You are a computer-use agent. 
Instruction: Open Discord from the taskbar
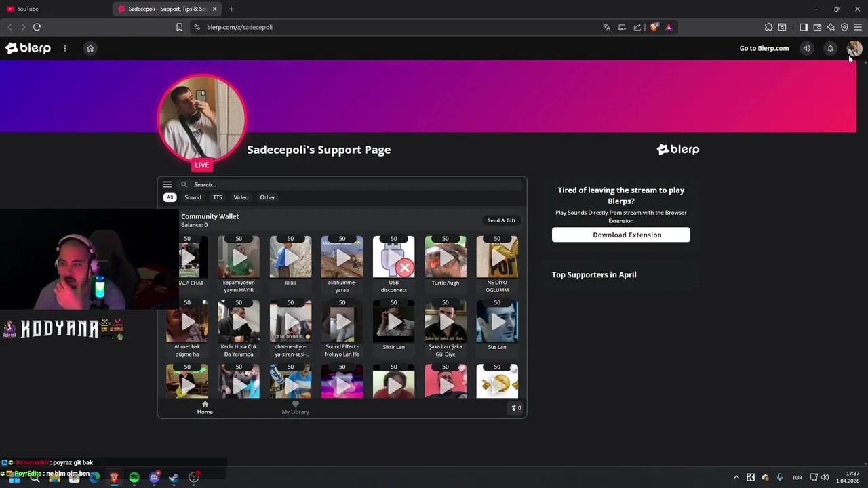(154, 477)
